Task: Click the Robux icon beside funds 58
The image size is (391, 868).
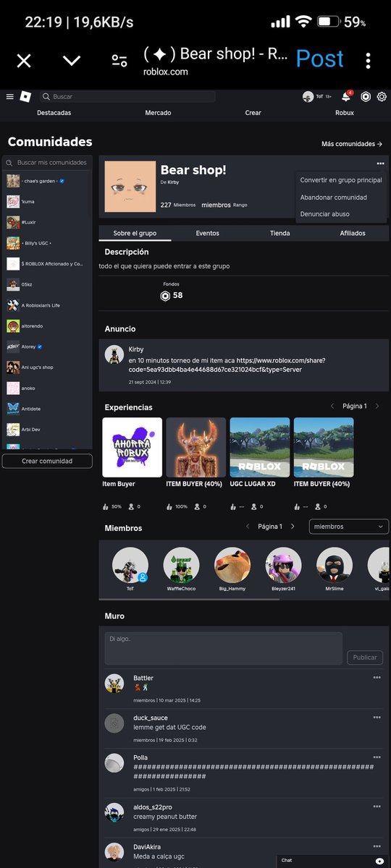Action: point(166,295)
